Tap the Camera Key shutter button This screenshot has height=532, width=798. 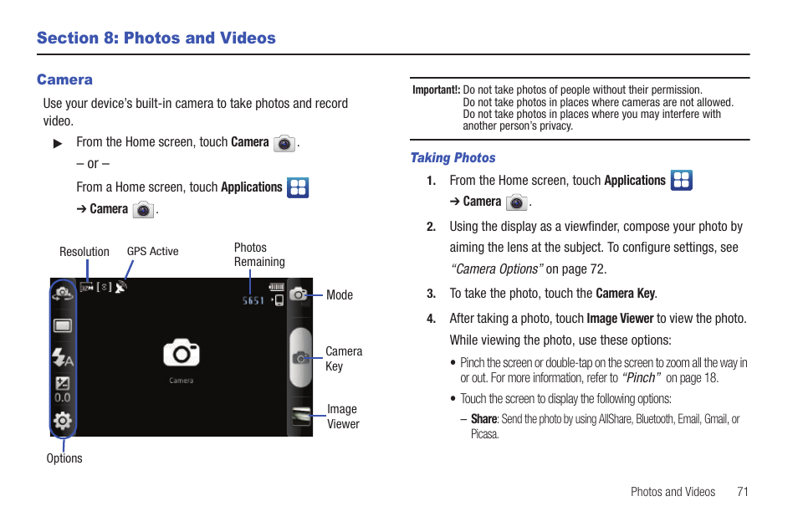[300, 358]
